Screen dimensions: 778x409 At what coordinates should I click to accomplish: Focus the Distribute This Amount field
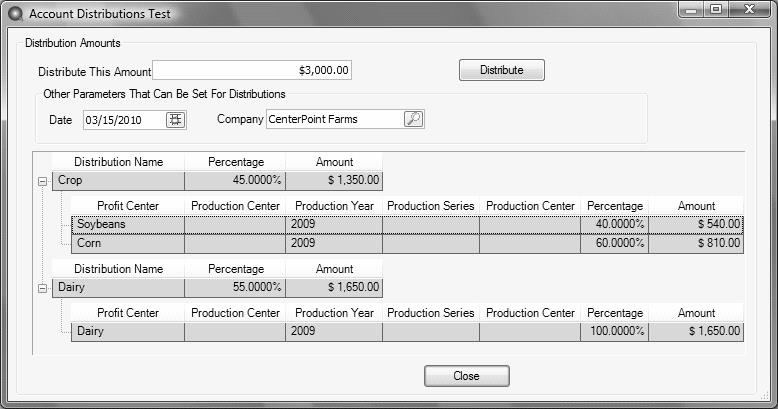pos(252,70)
